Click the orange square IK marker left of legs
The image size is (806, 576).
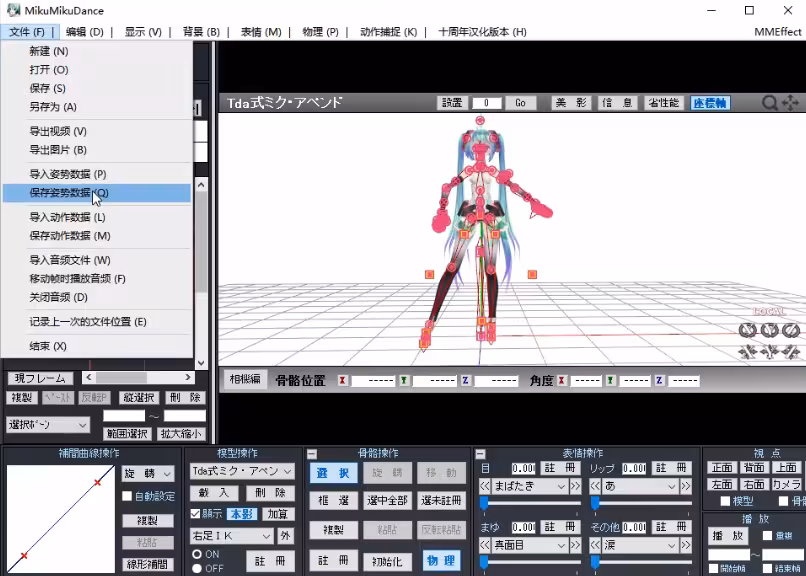point(429,274)
